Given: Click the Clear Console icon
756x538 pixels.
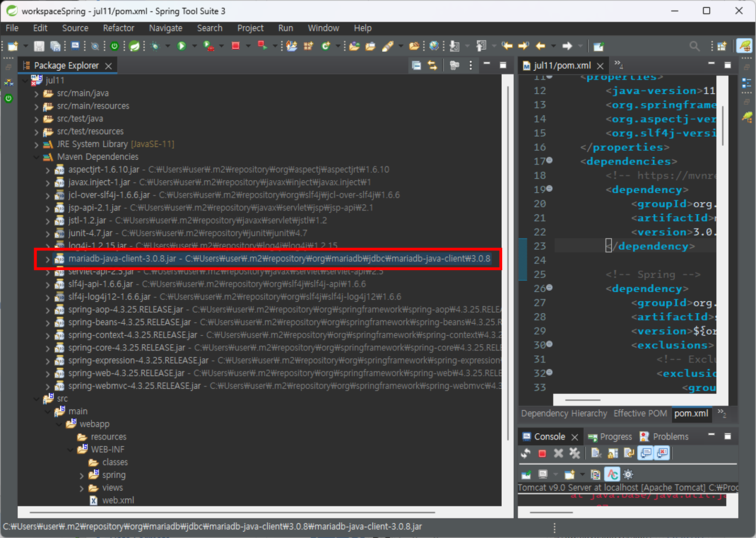Looking at the screenshot, I should point(595,453).
